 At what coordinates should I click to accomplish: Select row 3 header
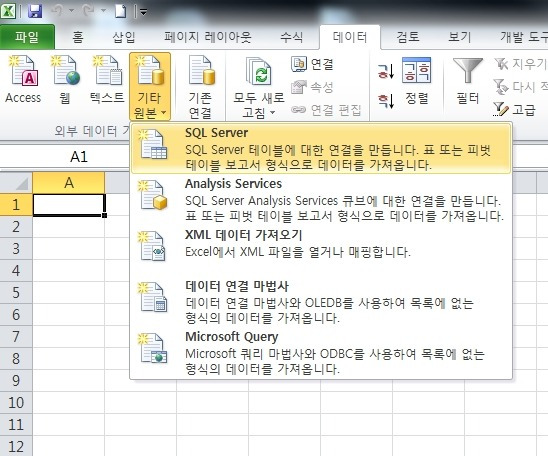click(16, 248)
